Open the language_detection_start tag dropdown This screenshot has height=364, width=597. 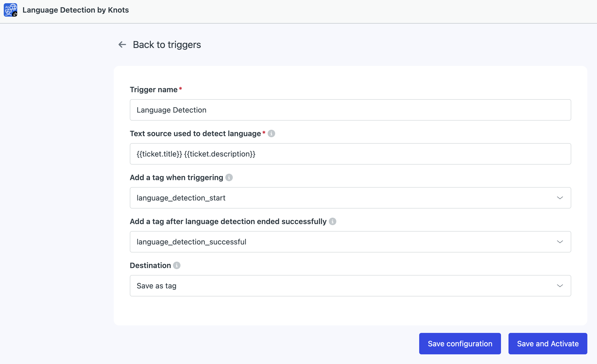[x=350, y=198]
